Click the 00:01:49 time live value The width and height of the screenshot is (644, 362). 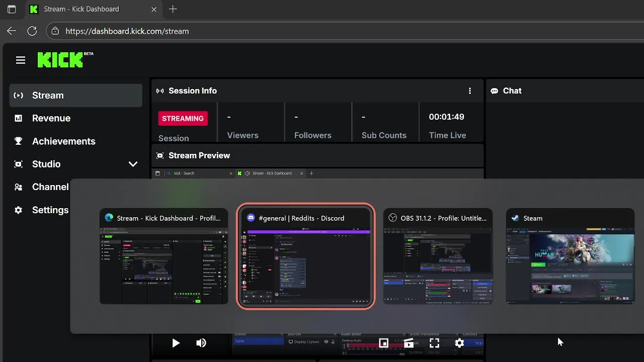pyautogui.click(x=446, y=117)
